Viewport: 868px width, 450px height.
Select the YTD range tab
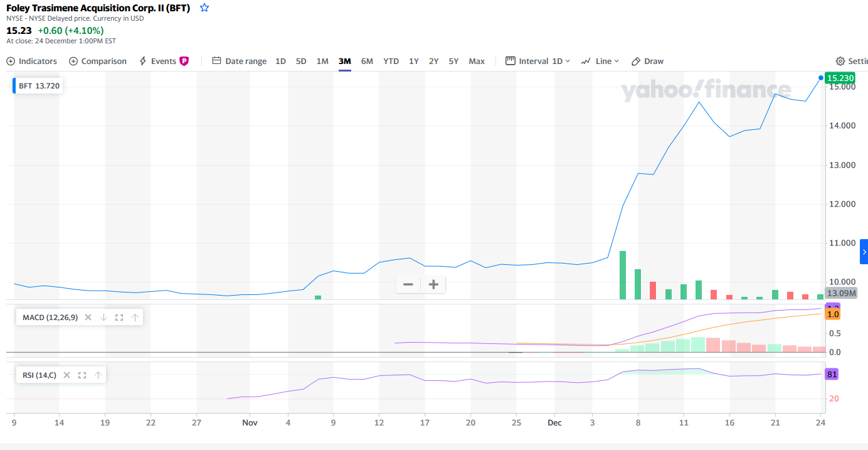[x=391, y=61]
